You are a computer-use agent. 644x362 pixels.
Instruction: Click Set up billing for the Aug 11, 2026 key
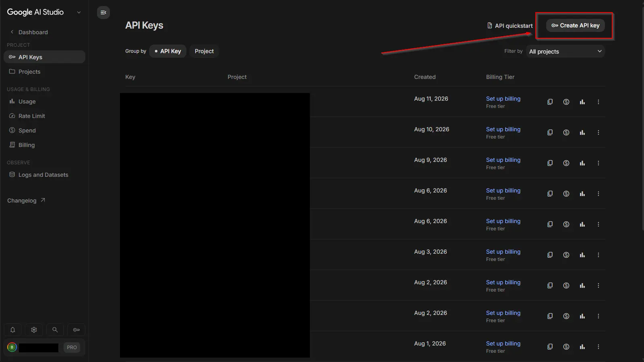point(503,99)
